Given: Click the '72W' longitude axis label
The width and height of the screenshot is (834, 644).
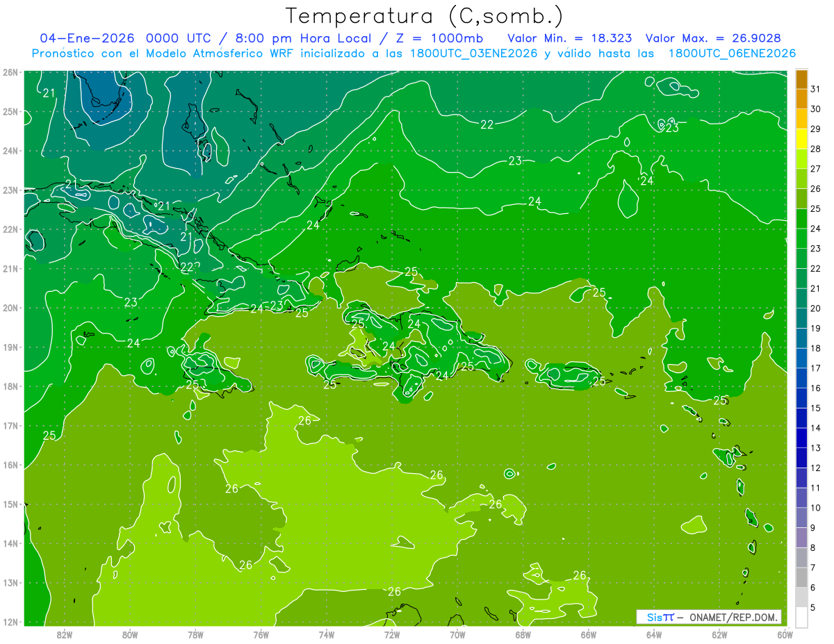Looking at the screenshot, I should pyautogui.click(x=392, y=634).
